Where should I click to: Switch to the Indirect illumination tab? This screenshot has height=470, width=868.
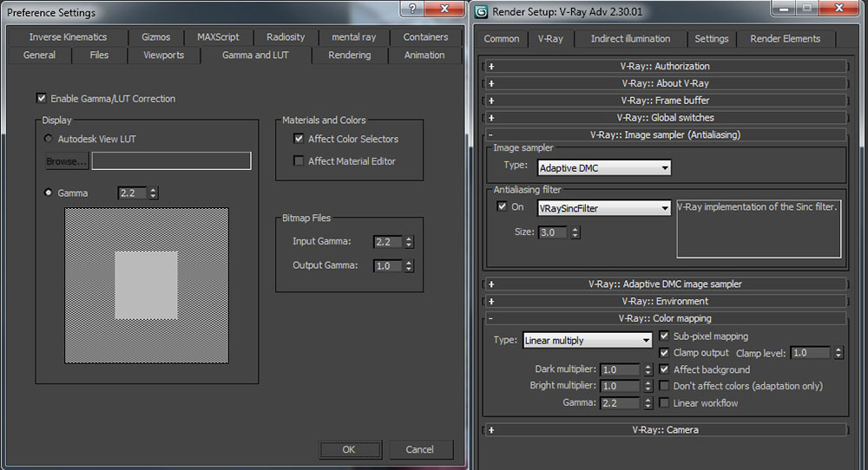[630, 39]
